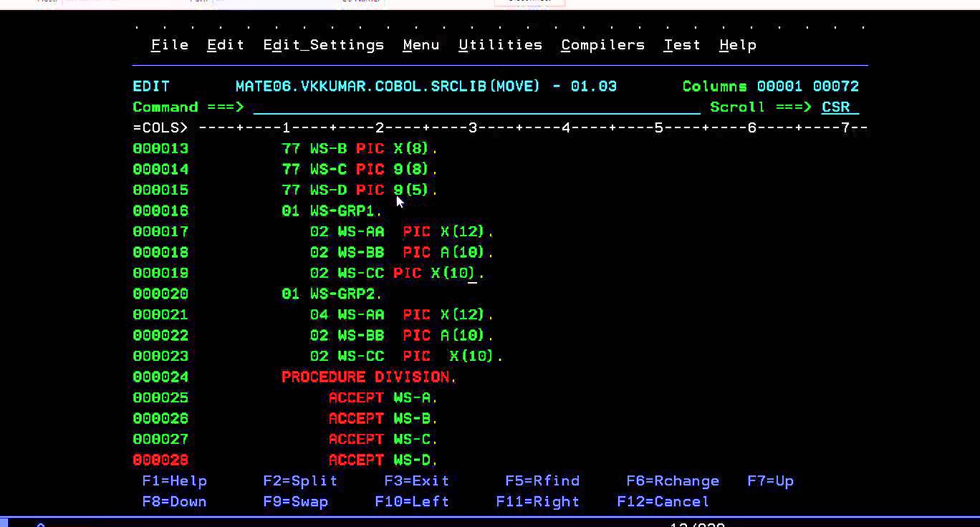Open the Menu pull-down
Viewport: 980px width, 527px height.
tap(421, 44)
